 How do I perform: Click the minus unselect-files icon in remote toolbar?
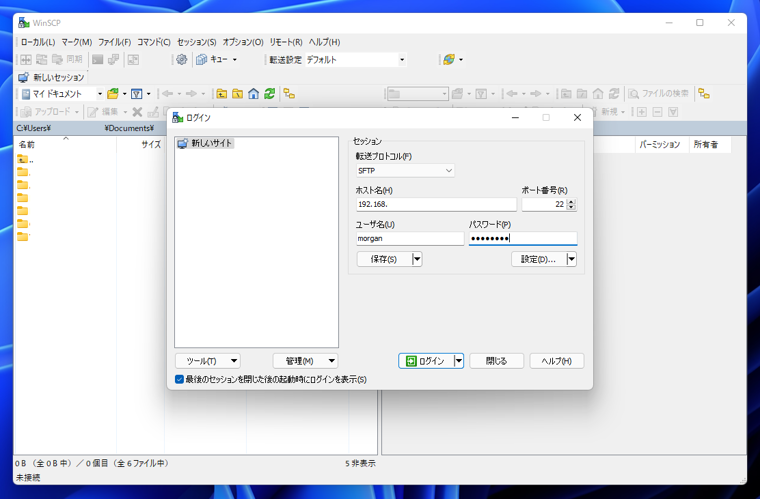pos(657,112)
